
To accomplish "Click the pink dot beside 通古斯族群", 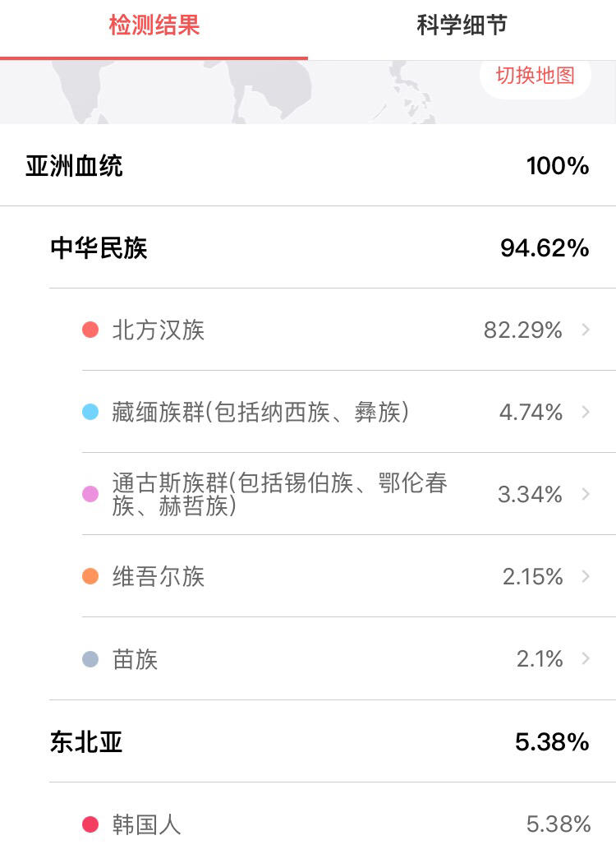I will tap(90, 495).
